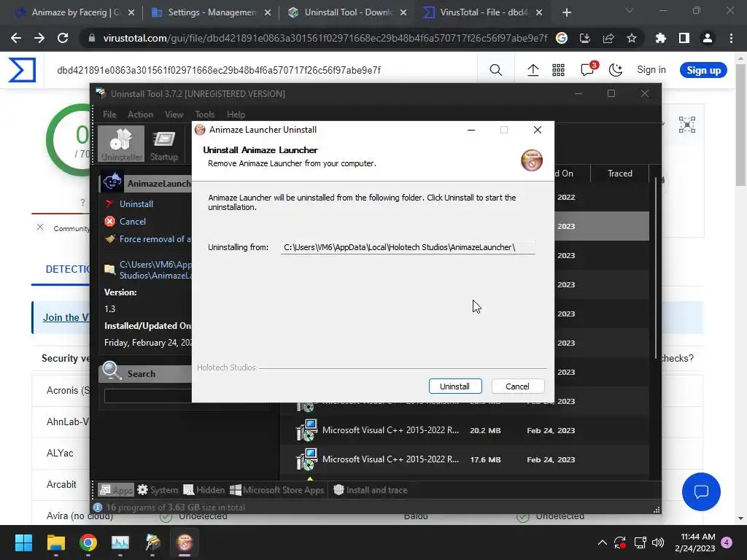Select the Startup toolbar icon
The image size is (747, 560).
(x=164, y=144)
